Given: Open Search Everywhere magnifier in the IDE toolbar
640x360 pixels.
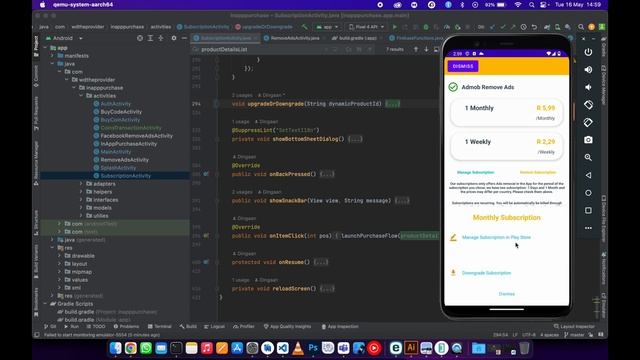Looking at the screenshot, I should coord(581,27).
